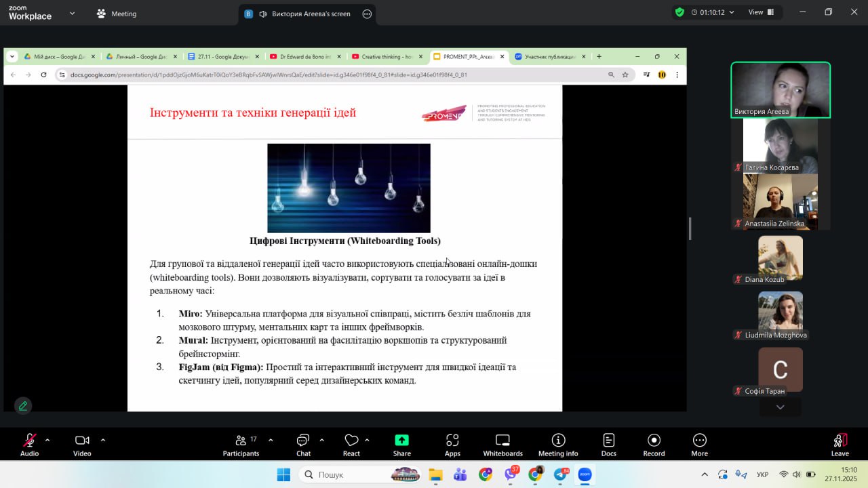Open Whiteboards from the meeting toolbar
Image resolution: width=868 pixels, height=488 pixels.
coord(502,444)
